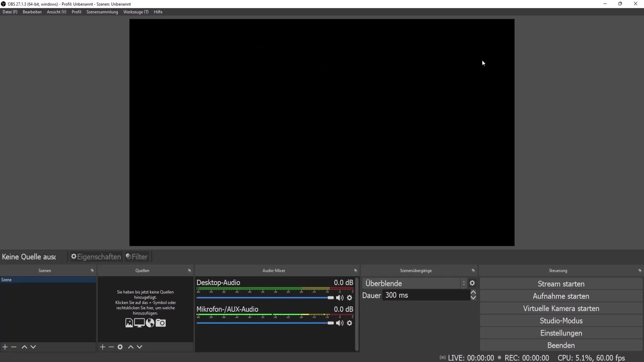
Task: Add a new source in Quellen
Action: pyautogui.click(x=103, y=347)
